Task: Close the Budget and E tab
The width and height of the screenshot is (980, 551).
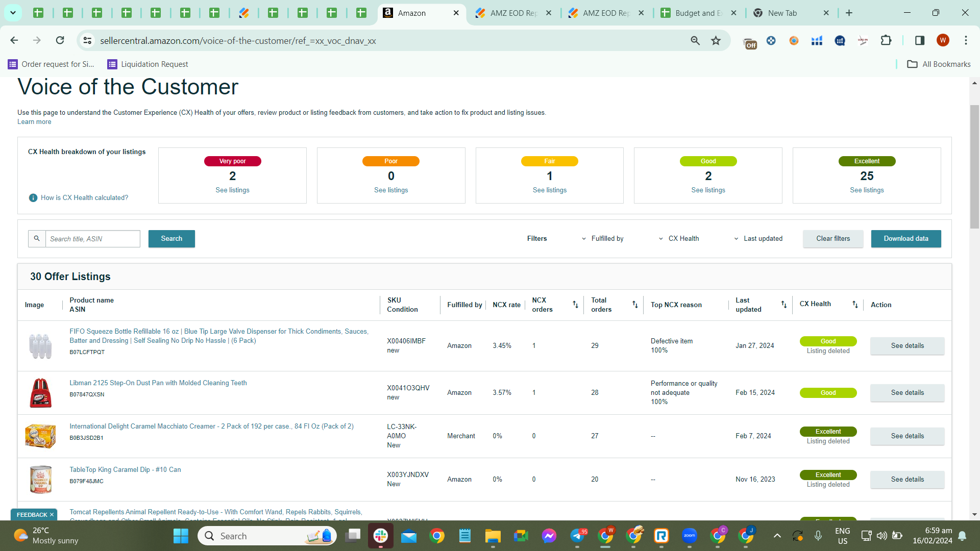Action: 733,13
